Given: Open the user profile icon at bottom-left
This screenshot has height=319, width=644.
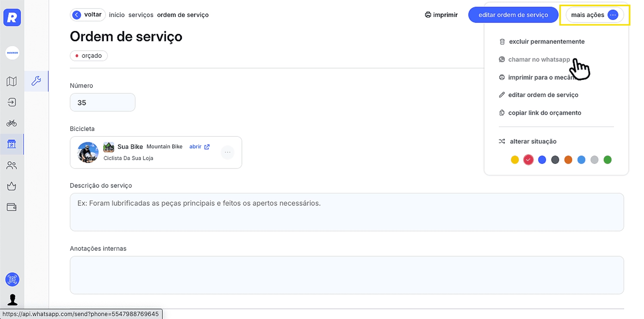Looking at the screenshot, I should tap(12, 300).
